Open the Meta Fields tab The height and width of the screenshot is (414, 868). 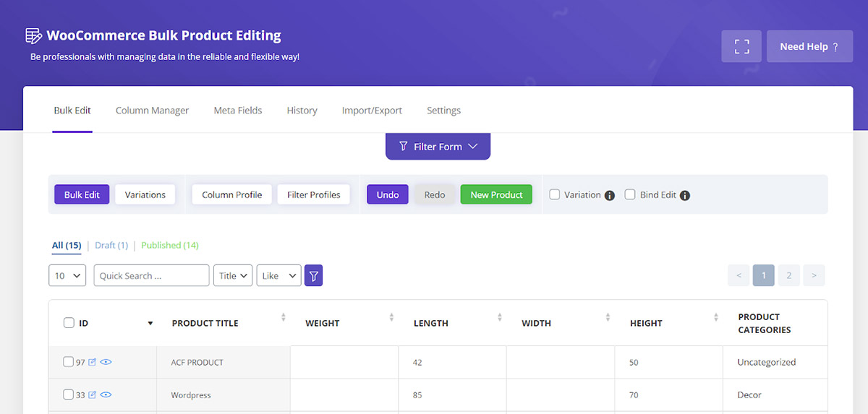pyautogui.click(x=238, y=111)
